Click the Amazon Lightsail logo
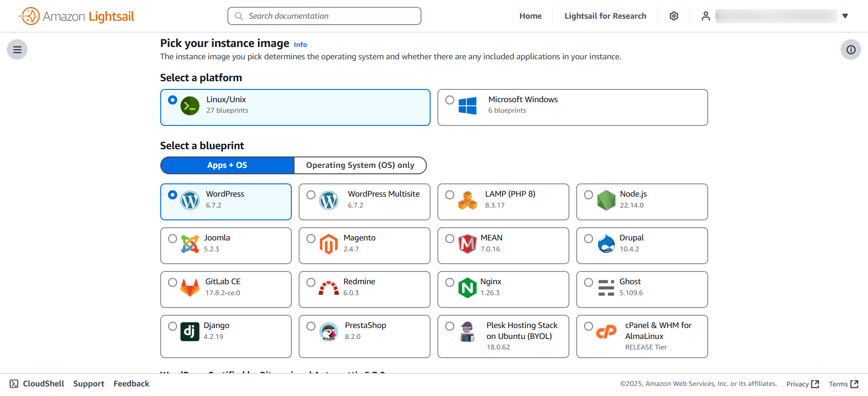This screenshot has height=396, width=868. [77, 16]
